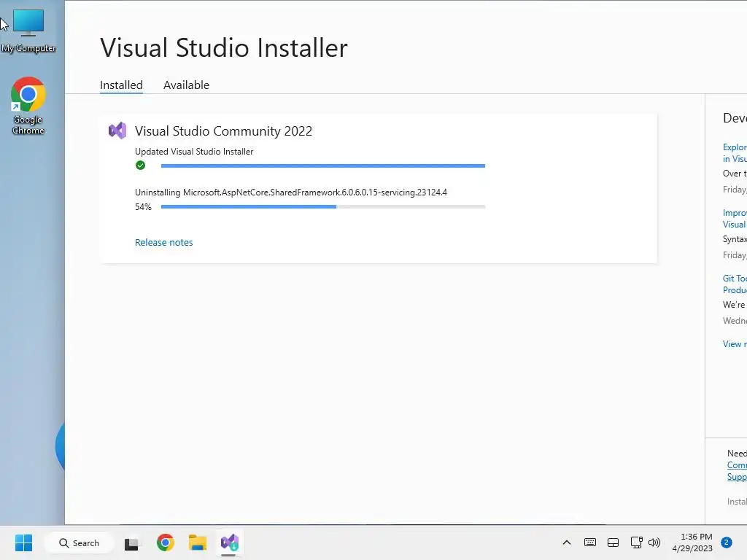Open the My Computer desktop icon
Image resolution: width=747 pixels, height=560 pixels.
28,31
